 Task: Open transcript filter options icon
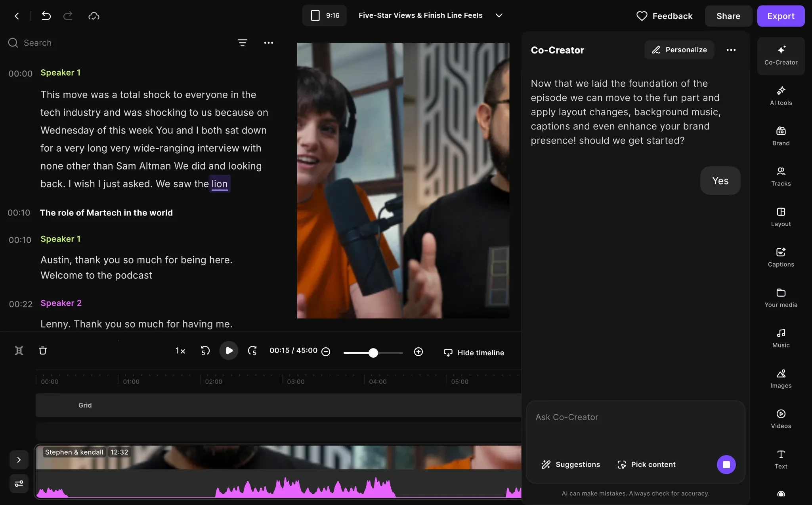[x=243, y=43]
